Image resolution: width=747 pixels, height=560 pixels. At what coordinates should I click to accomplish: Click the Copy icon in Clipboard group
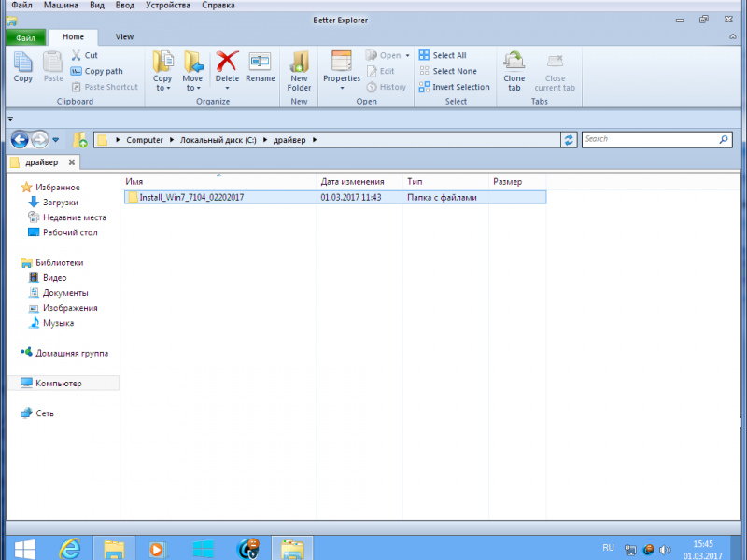tap(22, 62)
